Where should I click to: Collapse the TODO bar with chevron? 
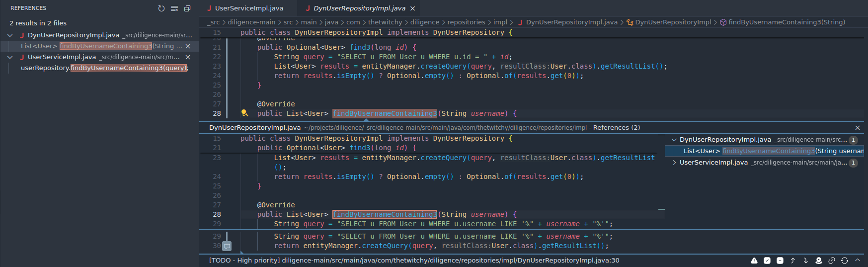click(x=858, y=260)
